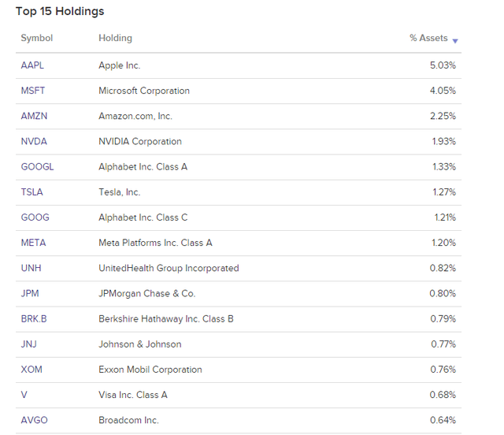Open the GOOGL ticker link
The height and width of the screenshot is (435, 504).
point(37,167)
